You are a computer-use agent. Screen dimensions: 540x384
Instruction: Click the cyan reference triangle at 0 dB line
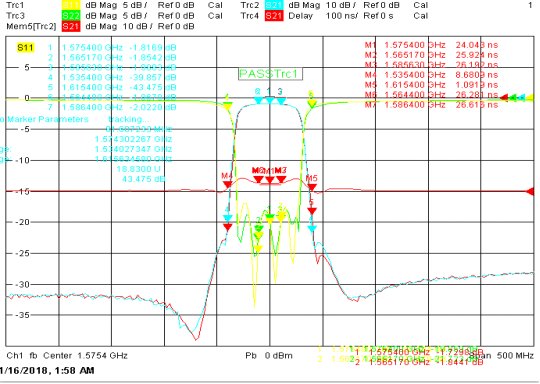(x=521, y=98)
